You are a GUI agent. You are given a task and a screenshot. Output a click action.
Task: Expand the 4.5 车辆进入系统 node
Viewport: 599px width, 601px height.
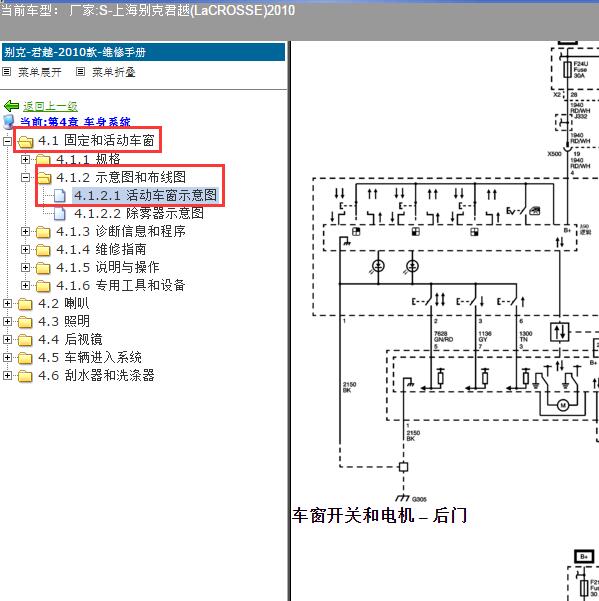(7, 358)
